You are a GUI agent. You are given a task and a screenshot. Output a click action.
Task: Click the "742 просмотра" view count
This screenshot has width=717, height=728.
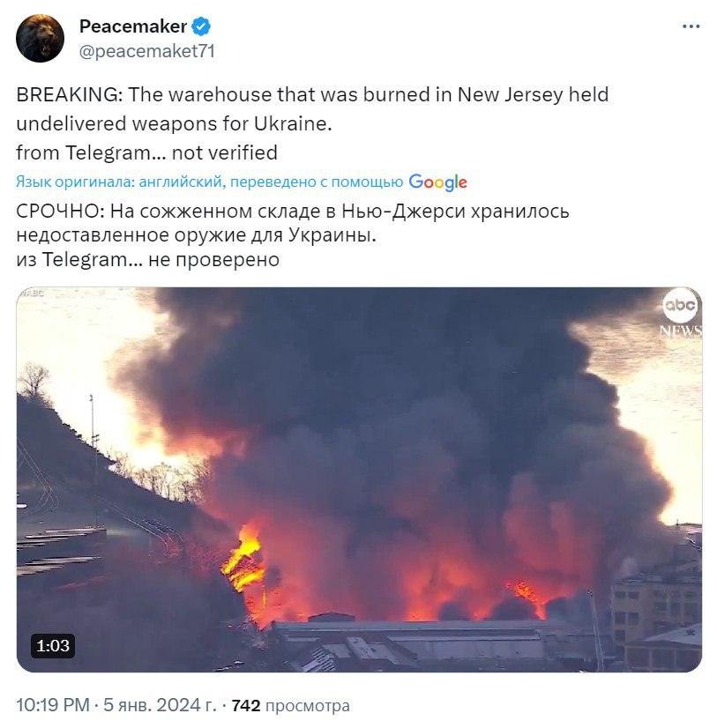click(x=290, y=706)
